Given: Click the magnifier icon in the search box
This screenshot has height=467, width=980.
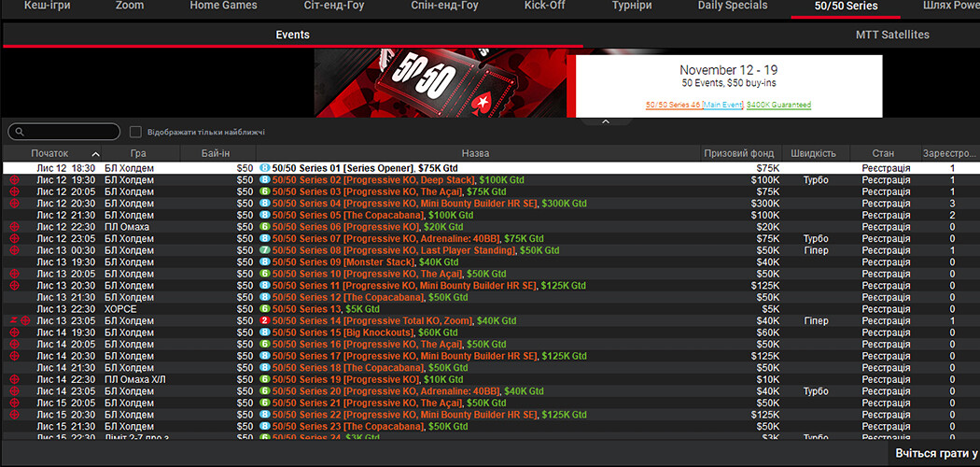Looking at the screenshot, I should point(18,133).
